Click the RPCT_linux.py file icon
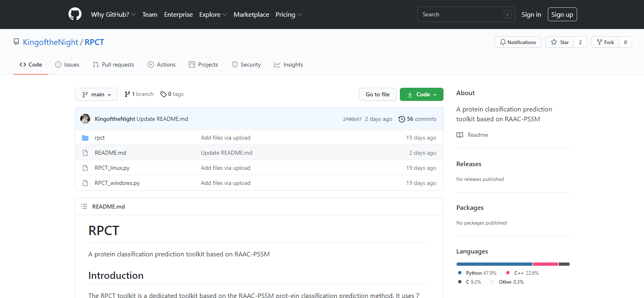Screen dimensions: 644x298 pyautogui.click(x=85, y=168)
